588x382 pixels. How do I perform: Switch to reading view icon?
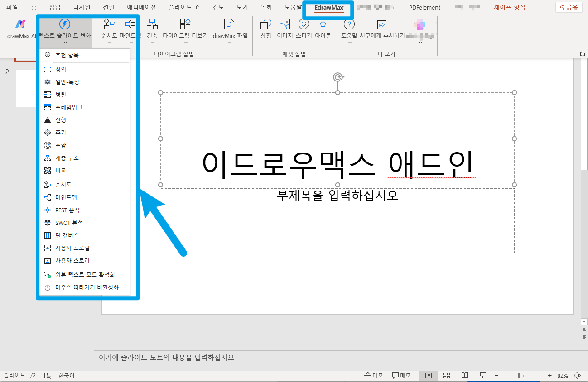click(464, 376)
